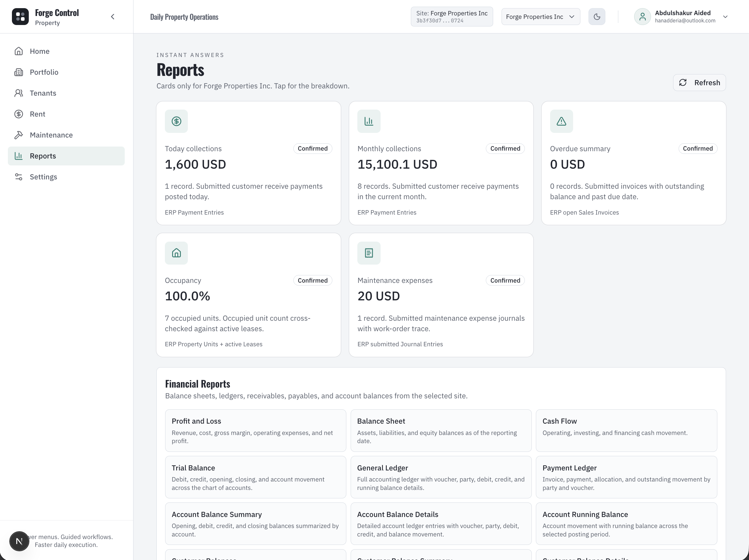Click the user avatar icon
Viewport: 749px width, 560px height.
(642, 17)
